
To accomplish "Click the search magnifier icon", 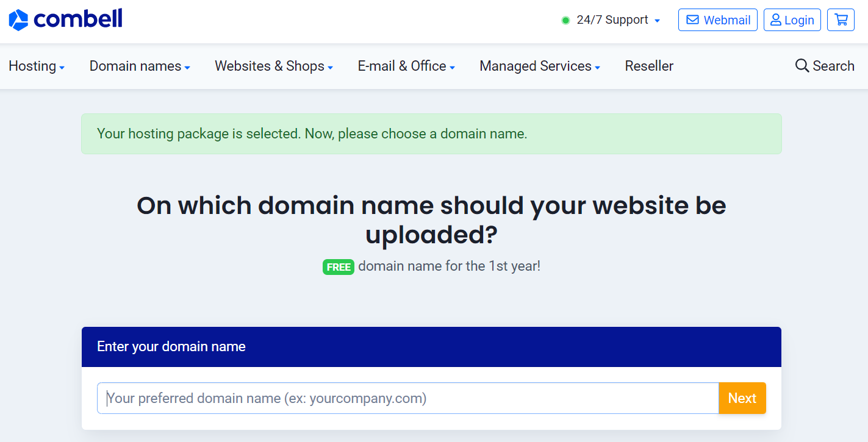I will click(802, 65).
